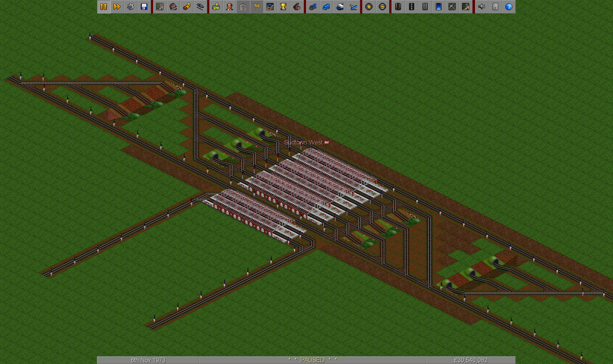This screenshot has height=364, width=613.
Task: Open company league table trophy icon
Action: click(283, 7)
